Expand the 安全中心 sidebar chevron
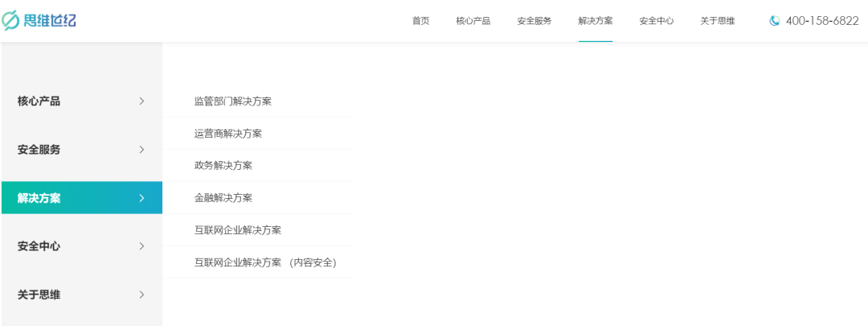Screen dimensions: 868x326 (x=141, y=246)
